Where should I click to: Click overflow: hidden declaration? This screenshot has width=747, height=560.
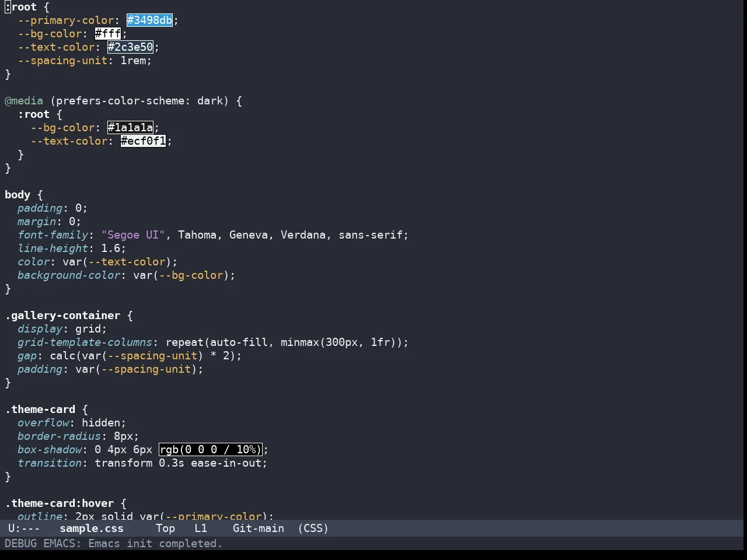click(72, 423)
